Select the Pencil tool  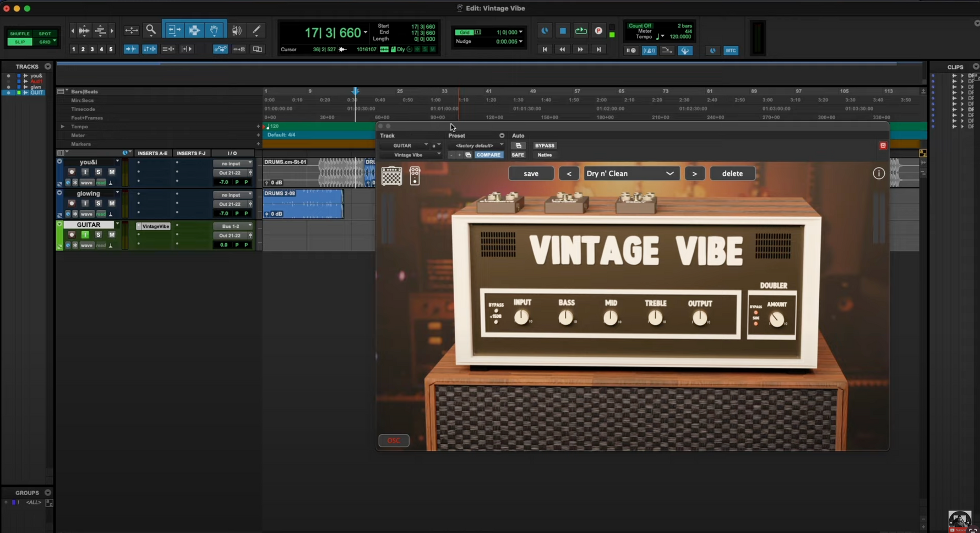pyautogui.click(x=257, y=30)
